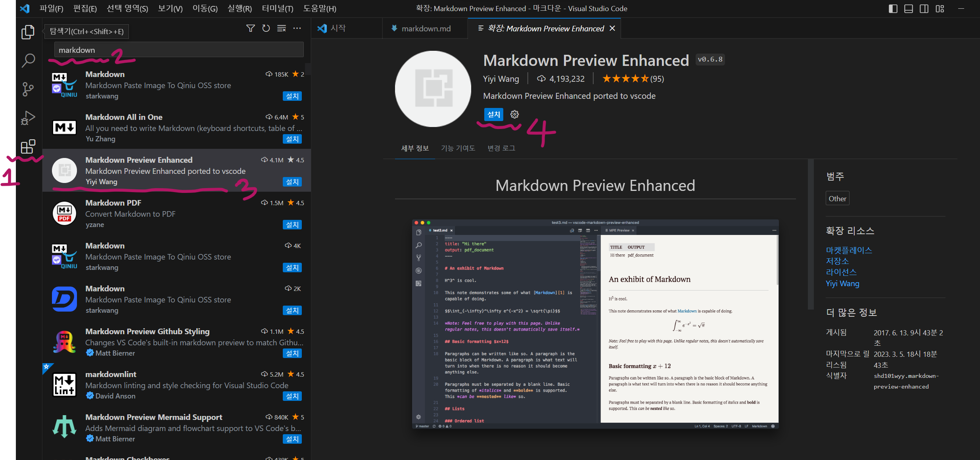Open customize layout icon in title bar

[x=940, y=9]
